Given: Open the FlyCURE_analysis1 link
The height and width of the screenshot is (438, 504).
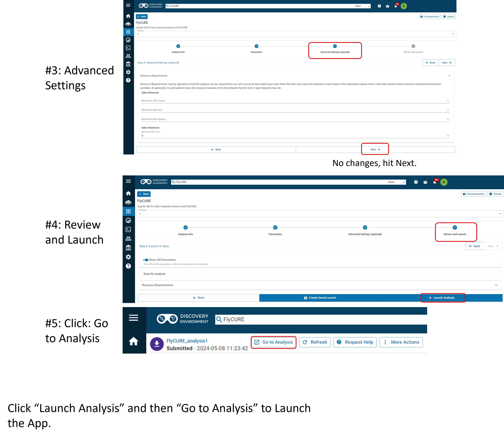Looking at the screenshot, I should tap(187, 341).
